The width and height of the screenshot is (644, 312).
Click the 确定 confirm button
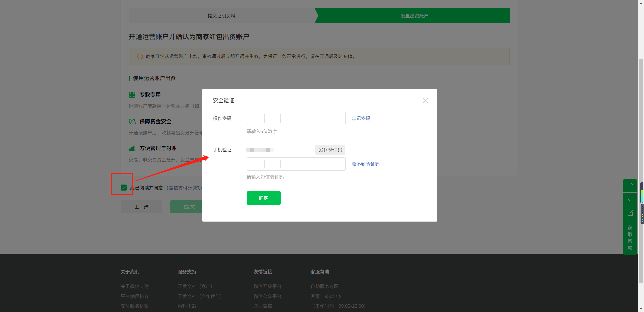[263, 198]
